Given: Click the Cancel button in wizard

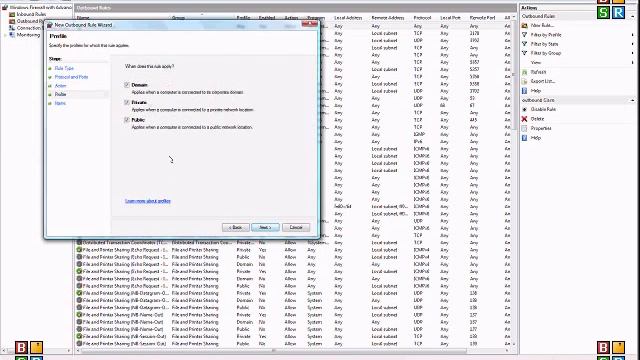Looking at the screenshot, I should [x=296, y=227].
